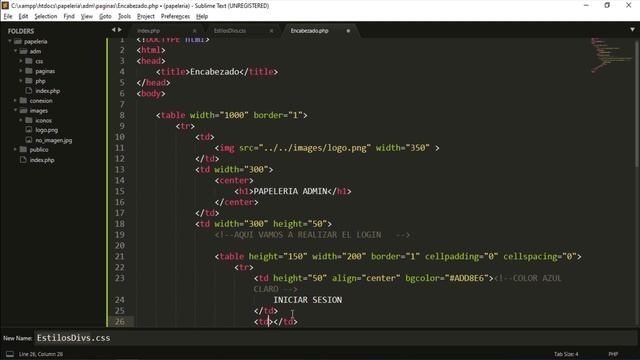Expand the css folder
Viewport: 640px width, 360px height.
pyautogui.click(x=21, y=61)
